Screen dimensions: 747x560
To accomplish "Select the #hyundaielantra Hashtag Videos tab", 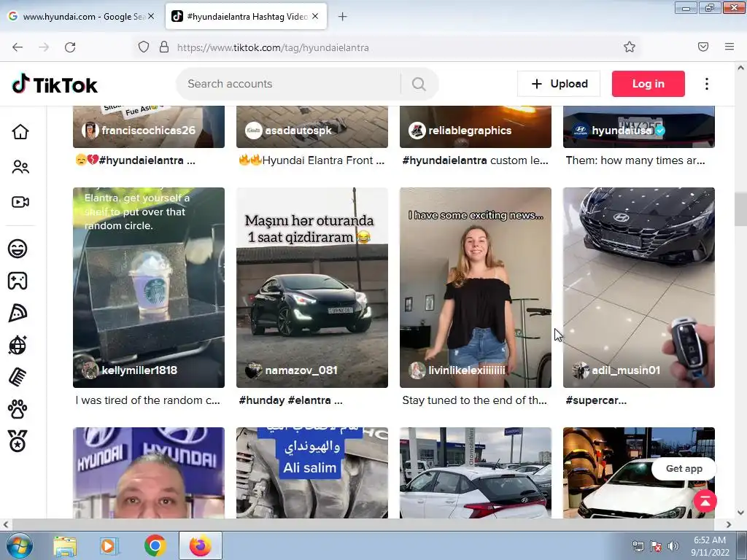I will [x=246, y=16].
